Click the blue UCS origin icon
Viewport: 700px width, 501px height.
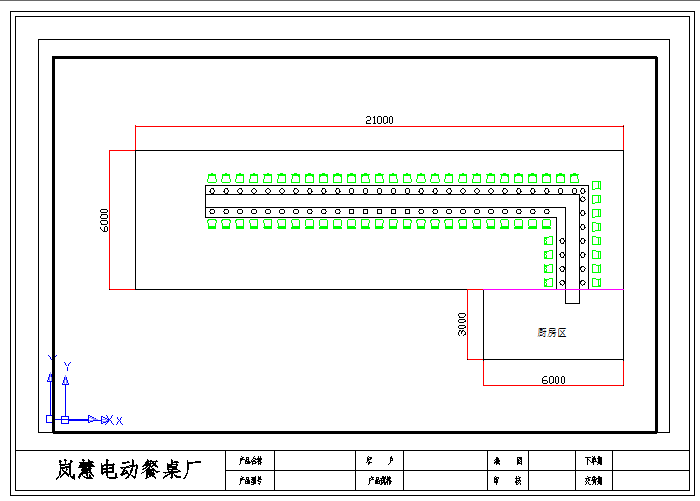(65, 420)
